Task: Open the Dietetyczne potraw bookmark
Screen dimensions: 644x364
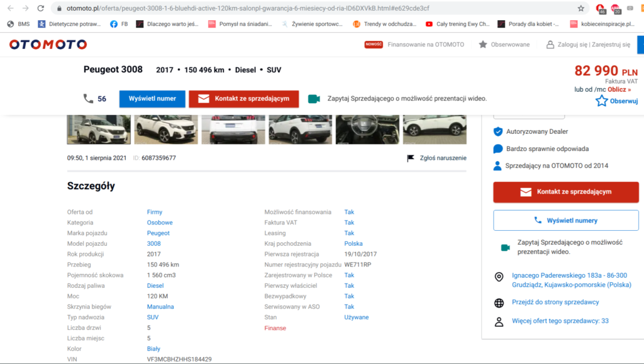Action: coord(69,25)
